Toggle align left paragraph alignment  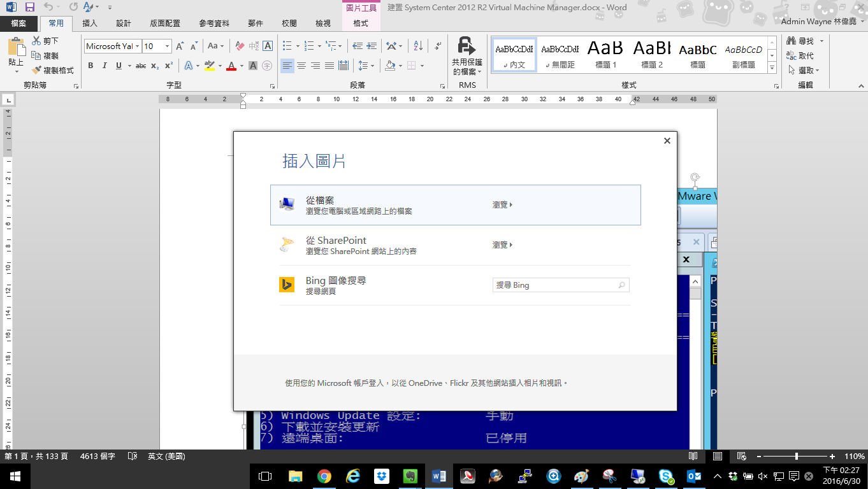point(287,66)
